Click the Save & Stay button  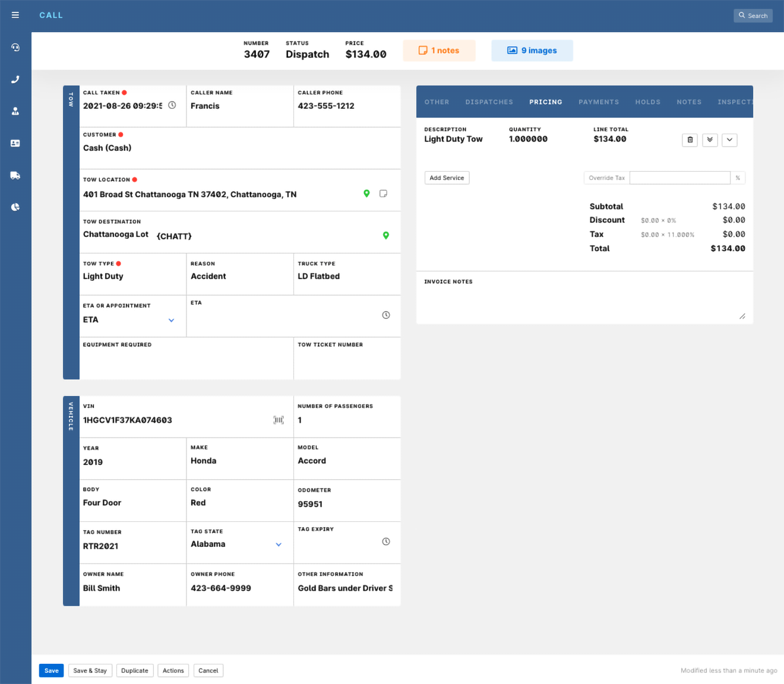click(x=90, y=670)
